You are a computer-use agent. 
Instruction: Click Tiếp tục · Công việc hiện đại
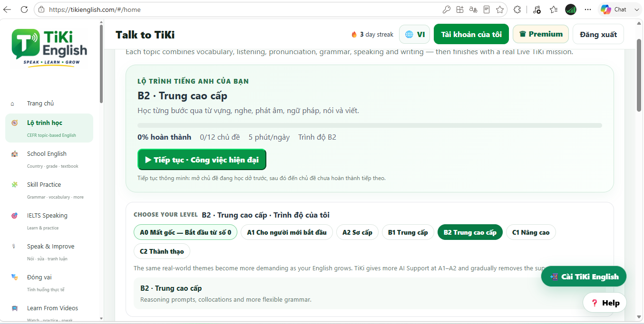point(202,160)
